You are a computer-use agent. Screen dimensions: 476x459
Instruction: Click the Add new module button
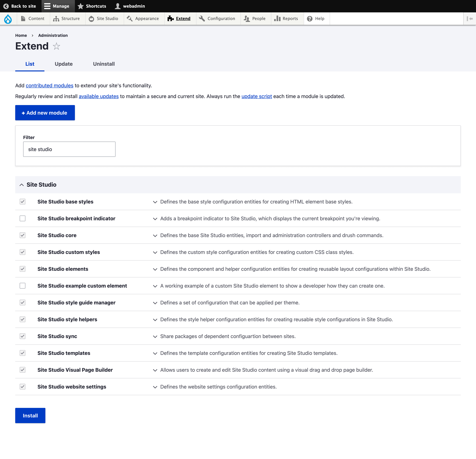45,113
